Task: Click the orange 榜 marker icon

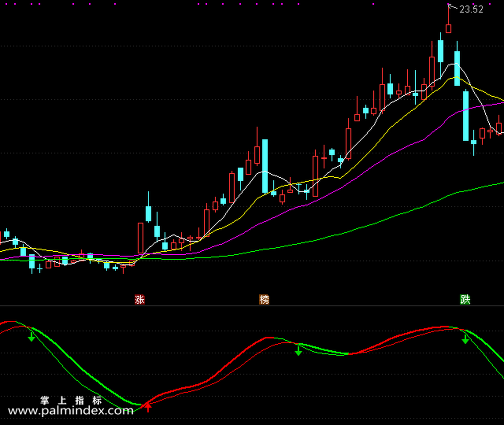Action: (264, 299)
